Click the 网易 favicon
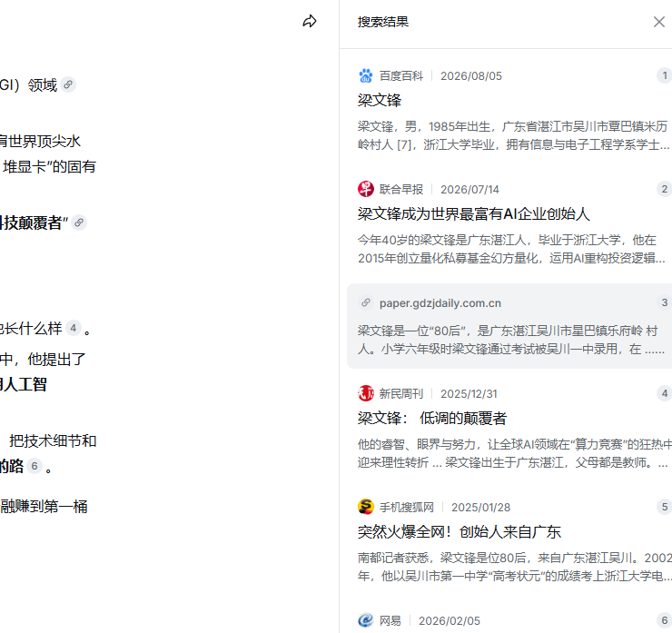The height and width of the screenshot is (633, 672). (366, 620)
